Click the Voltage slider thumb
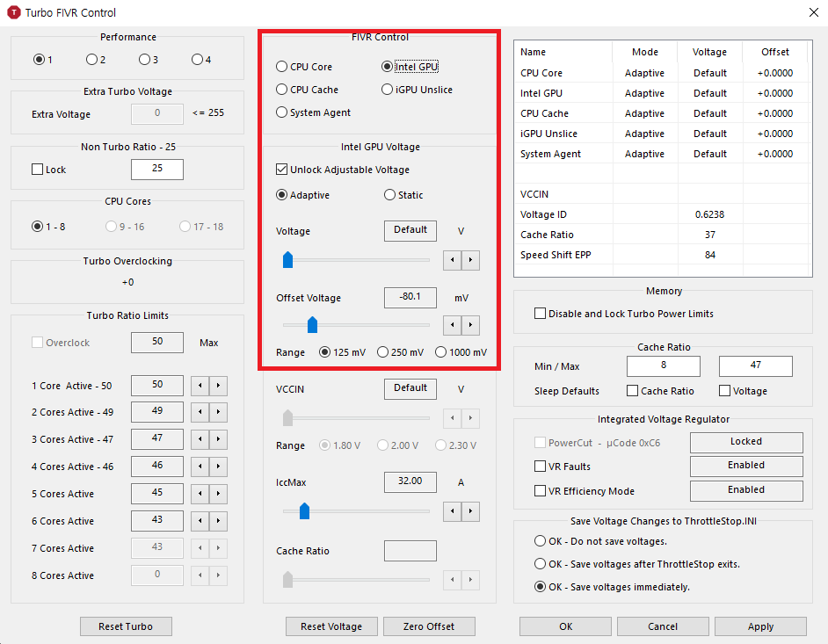This screenshot has width=828, height=644. [x=287, y=260]
